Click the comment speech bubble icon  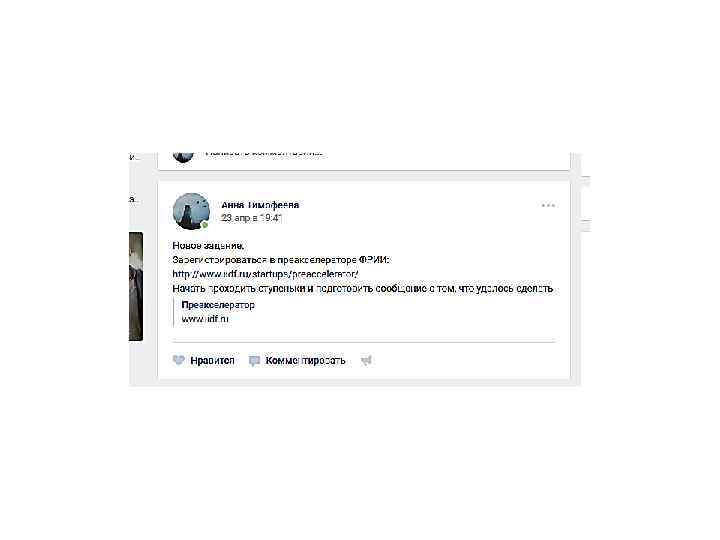[x=254, y=361]
